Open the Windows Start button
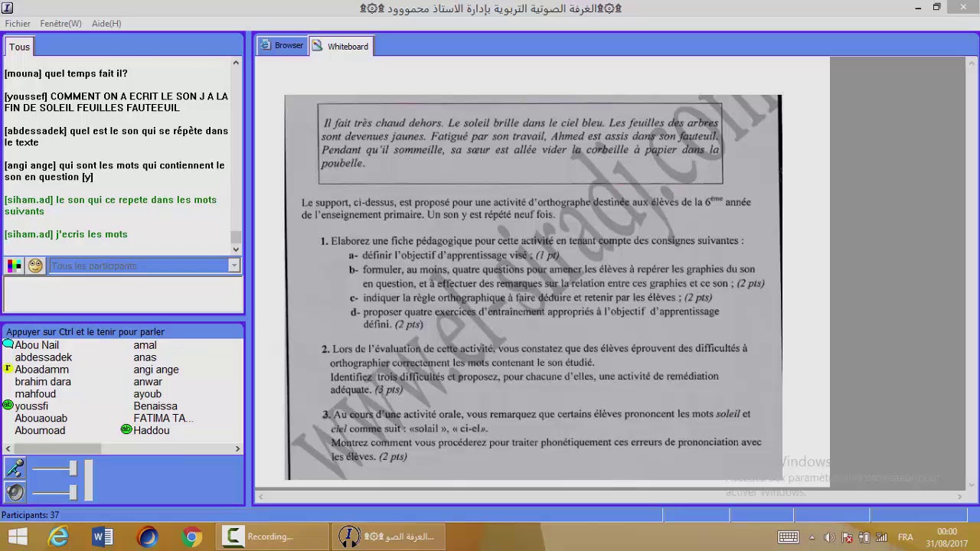The width and height of the screenshot is (980, 551). pos(17,536)
